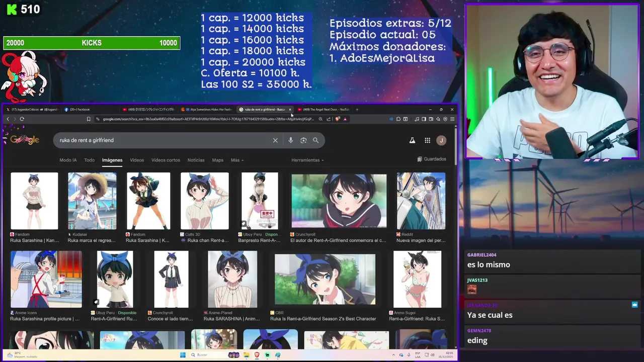
Task: Select the Maps search tab
Action: click(x=217, y=160)
